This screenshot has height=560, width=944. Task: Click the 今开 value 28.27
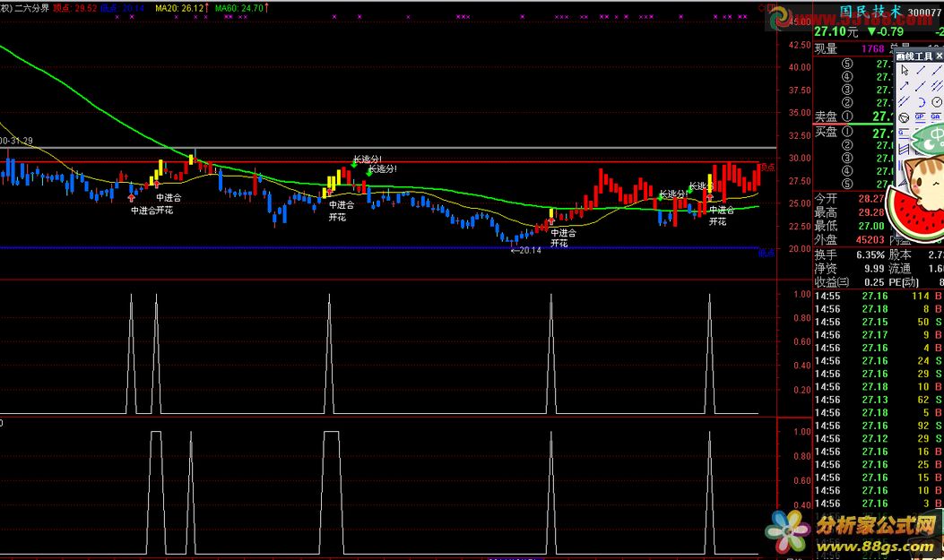coord(871,199)
